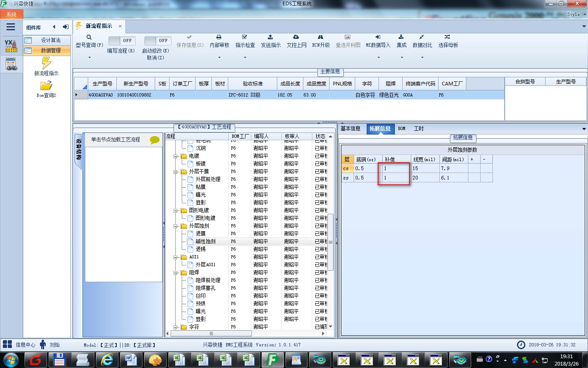This screenshot has height=368, width=588.
Task: Click the 发送指示 upload icon
Action: click(x=270, y=37)
